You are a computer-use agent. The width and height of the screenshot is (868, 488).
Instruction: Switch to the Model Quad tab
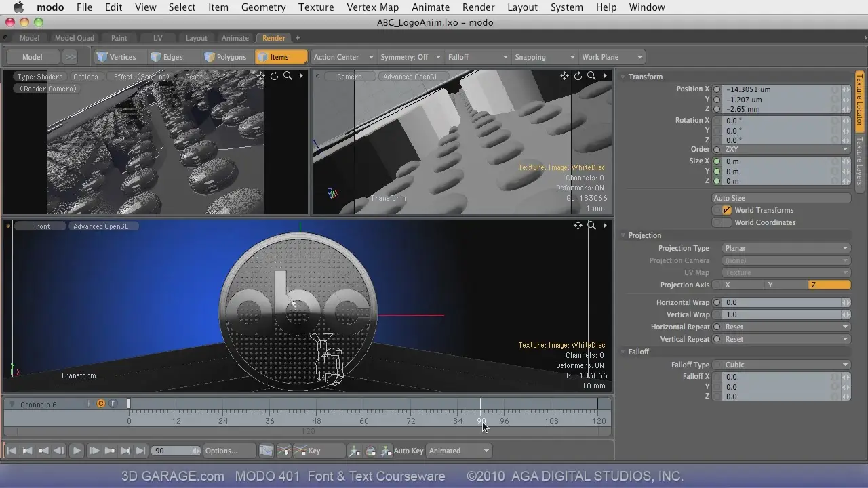point(75,38)
